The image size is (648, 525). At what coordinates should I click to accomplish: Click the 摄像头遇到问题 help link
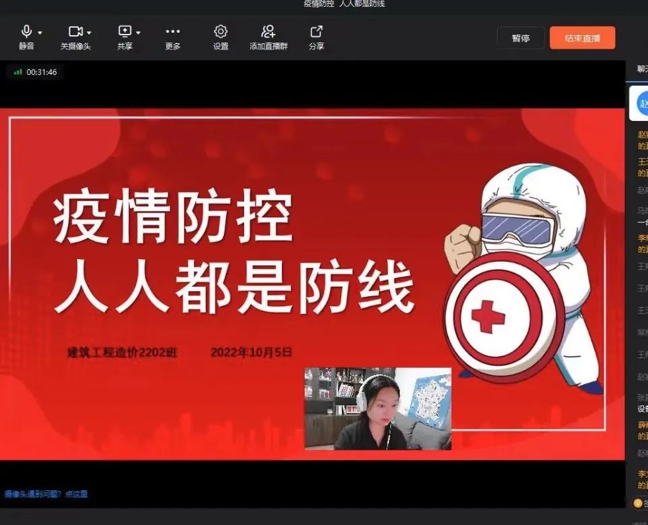click(46, 494)
